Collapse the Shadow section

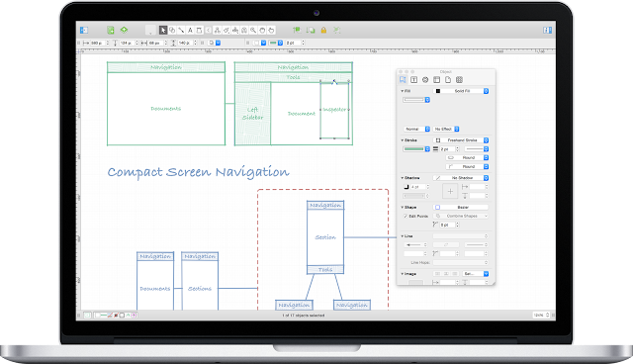coord(403,178)
